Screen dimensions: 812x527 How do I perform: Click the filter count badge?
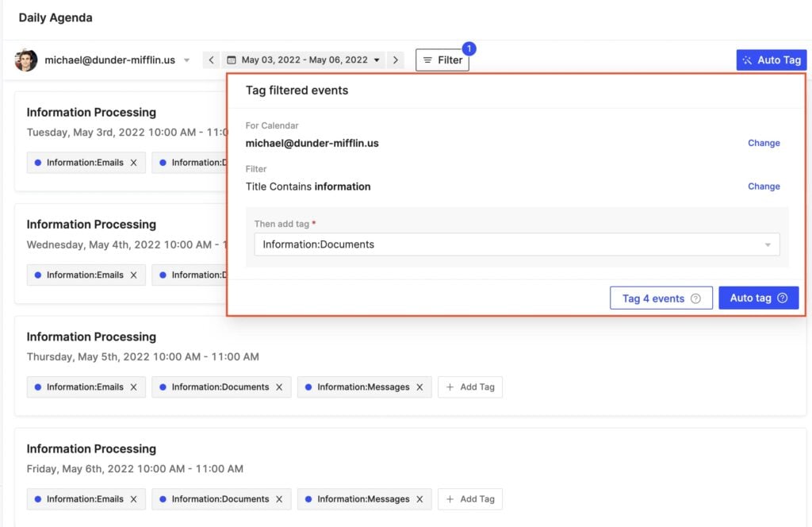(469, 48)
